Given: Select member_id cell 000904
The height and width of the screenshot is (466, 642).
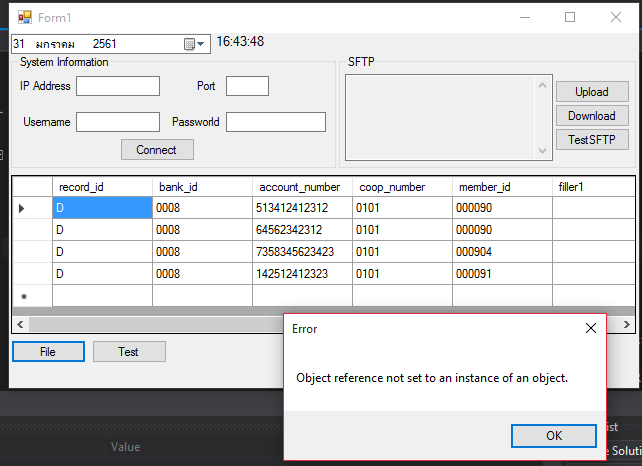Looking at the screenshot, I should 502,252.
